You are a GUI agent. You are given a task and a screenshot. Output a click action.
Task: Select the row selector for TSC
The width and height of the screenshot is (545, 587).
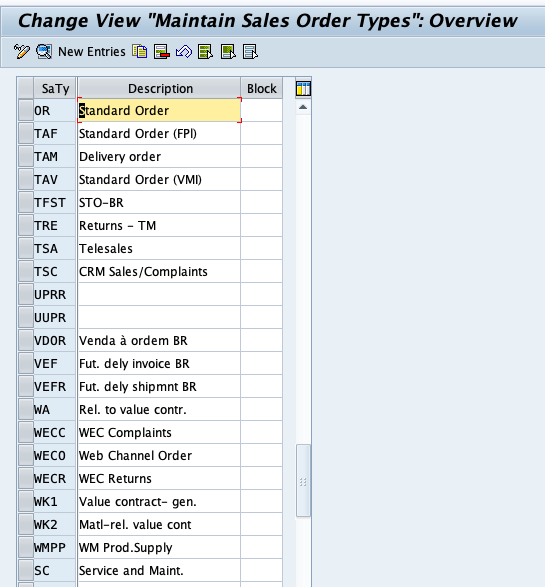tap(26, 271)
